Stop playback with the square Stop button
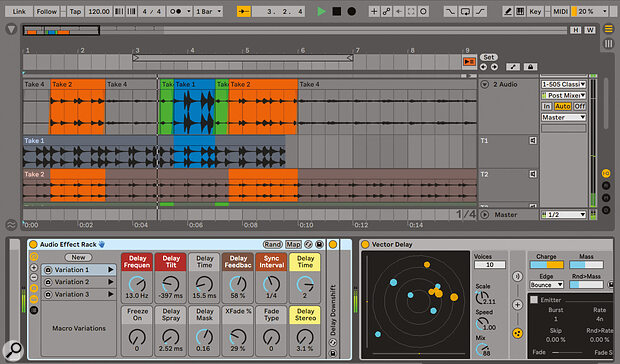 click(x=336, y=11)
